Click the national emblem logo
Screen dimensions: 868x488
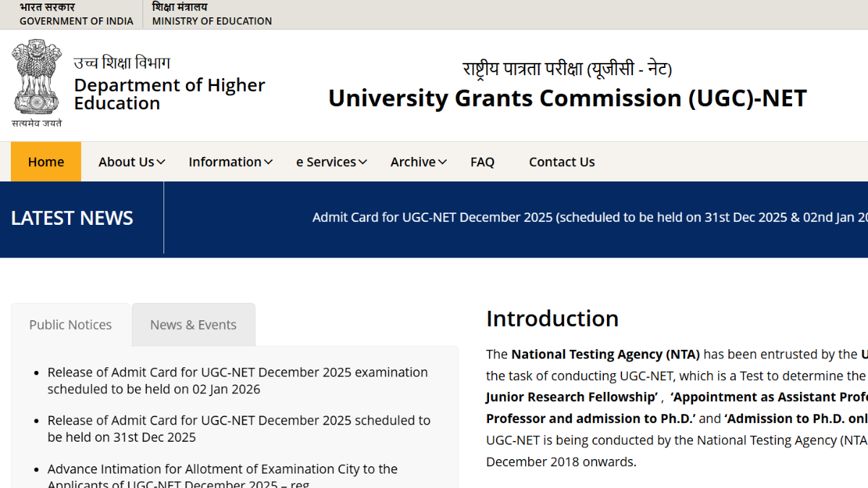[x=36, y=83]
